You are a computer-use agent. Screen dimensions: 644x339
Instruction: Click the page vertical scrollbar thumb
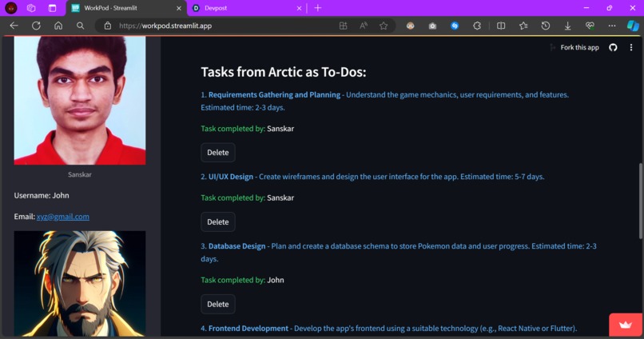(x=640, y=201)
